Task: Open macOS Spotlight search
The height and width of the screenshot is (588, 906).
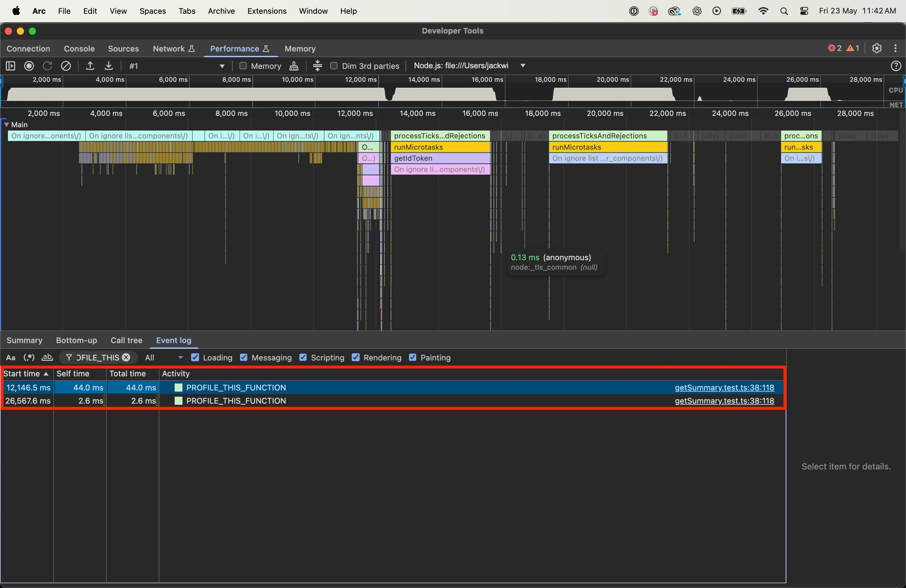Action: tap(784, 11)
